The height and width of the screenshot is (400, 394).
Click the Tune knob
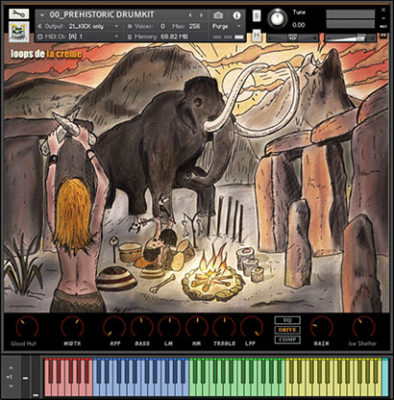277,18
